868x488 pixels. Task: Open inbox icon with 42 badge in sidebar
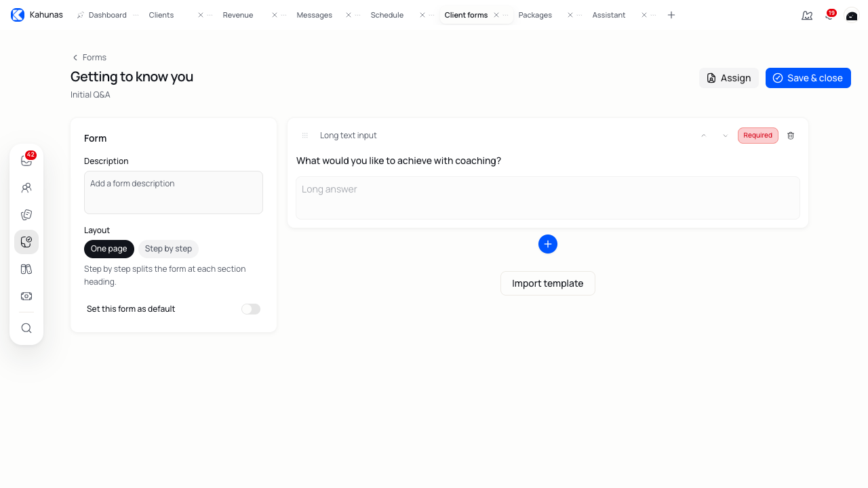point(26,161)
